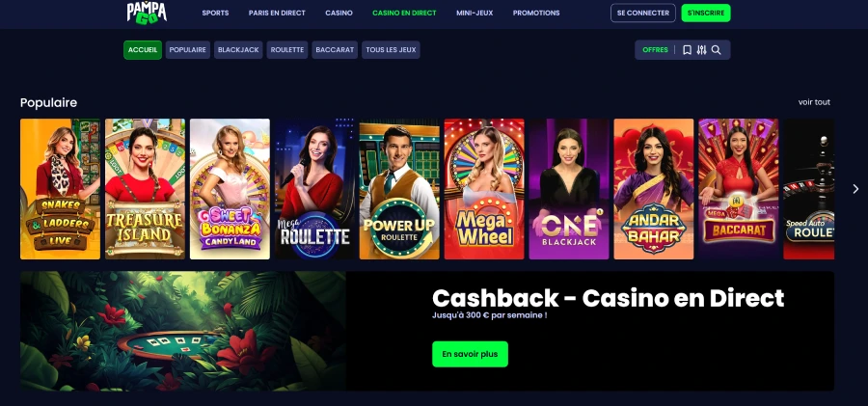Select the Tous les jeux tab
Image resolution: width=868 pixels, height=406 pixels.
click(391, 50)
